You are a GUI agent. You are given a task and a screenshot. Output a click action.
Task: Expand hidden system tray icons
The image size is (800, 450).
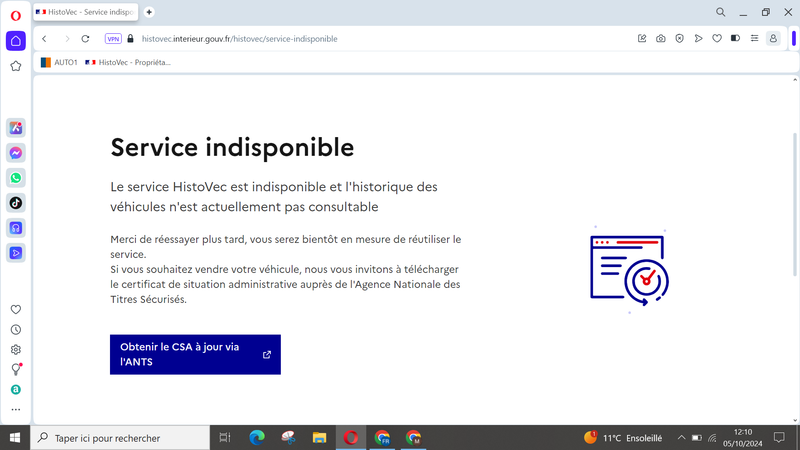pyautogui.click(x=681, y=438)
